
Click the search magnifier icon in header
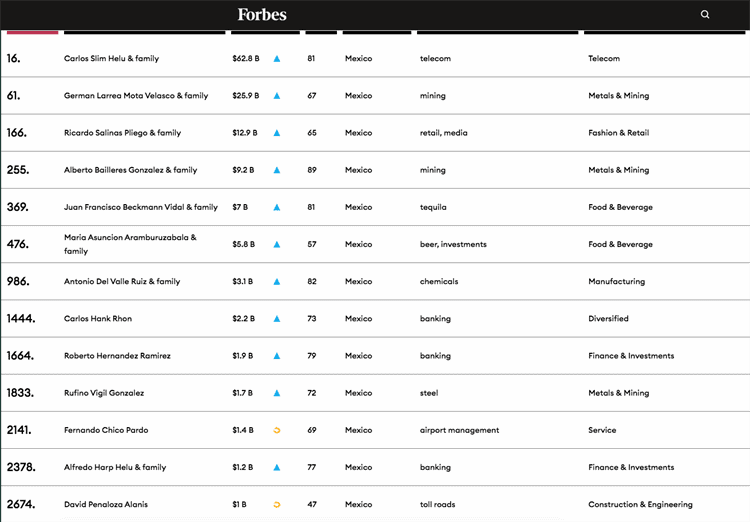coord(705,15)
